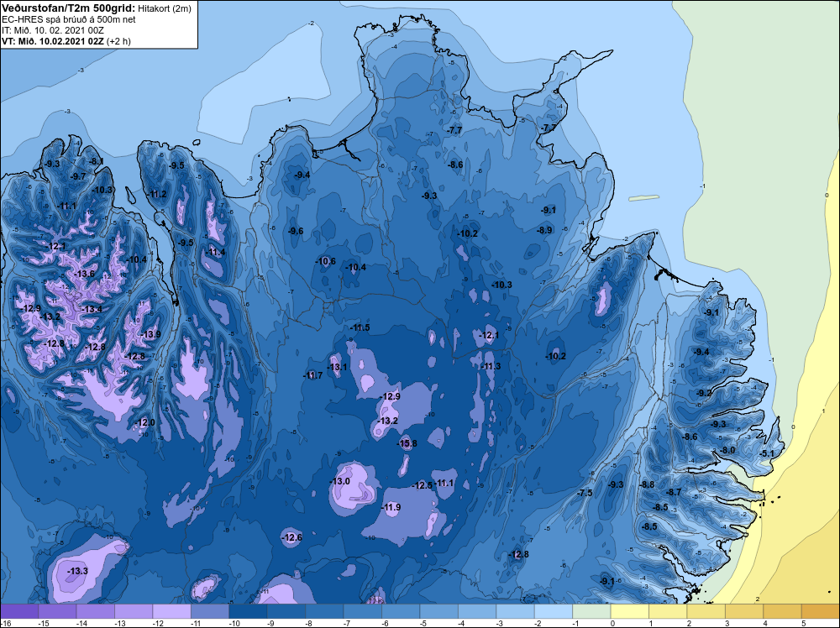
Task: Select the -11.9 temperature value
Action: click(x=391, y=507)
